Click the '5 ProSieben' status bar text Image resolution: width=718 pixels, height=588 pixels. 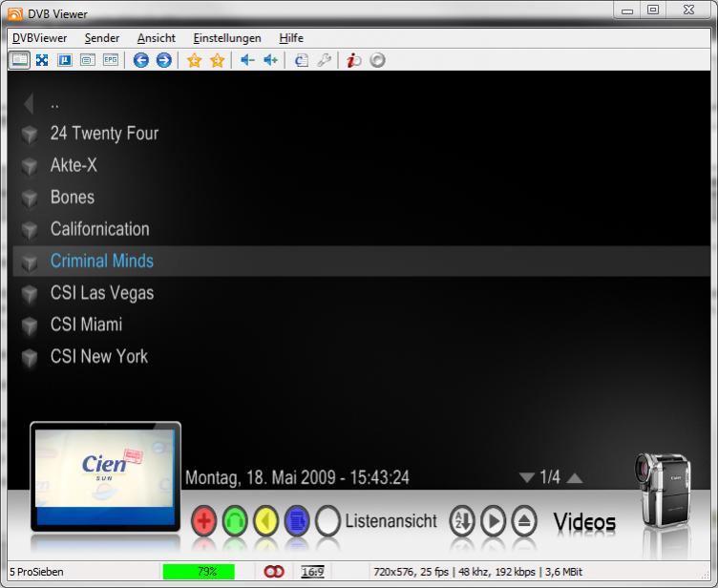(x=36, y=572)
